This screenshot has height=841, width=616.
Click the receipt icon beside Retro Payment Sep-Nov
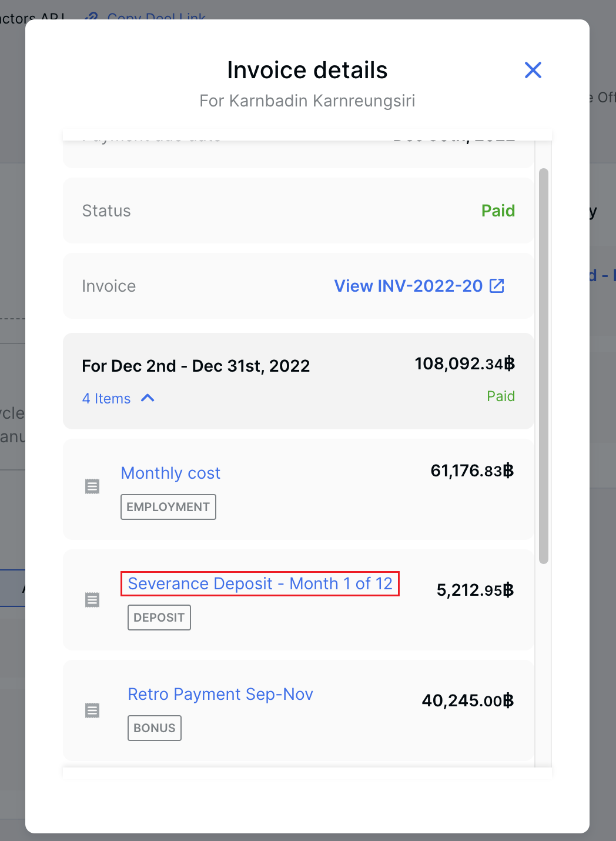click(92, 710)
